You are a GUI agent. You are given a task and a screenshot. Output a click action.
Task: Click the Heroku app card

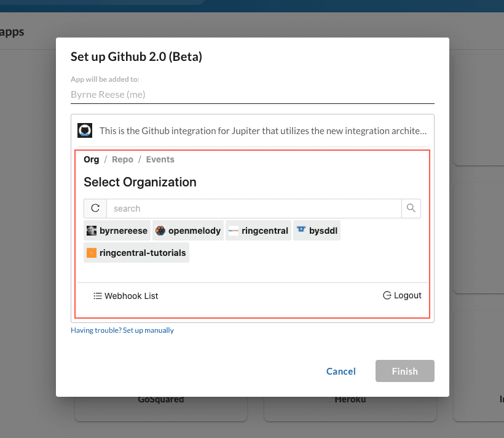[x=350, y=408]
